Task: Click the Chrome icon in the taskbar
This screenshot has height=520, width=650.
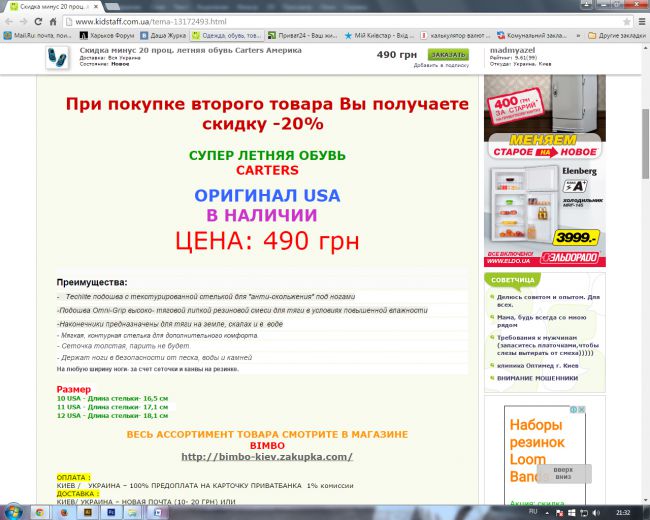Action: point(38,510)
